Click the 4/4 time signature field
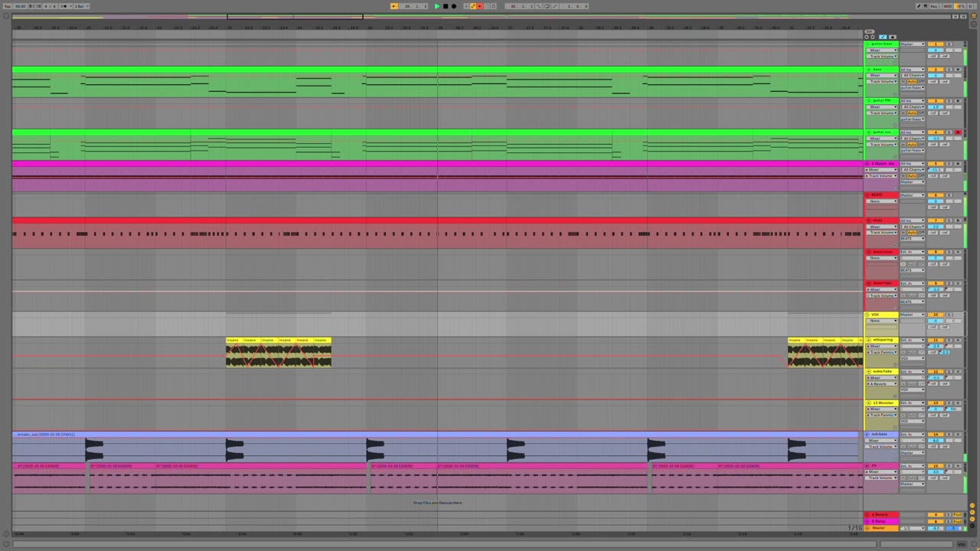The height and width of the screenshot is (551, 980). point(48,6)
